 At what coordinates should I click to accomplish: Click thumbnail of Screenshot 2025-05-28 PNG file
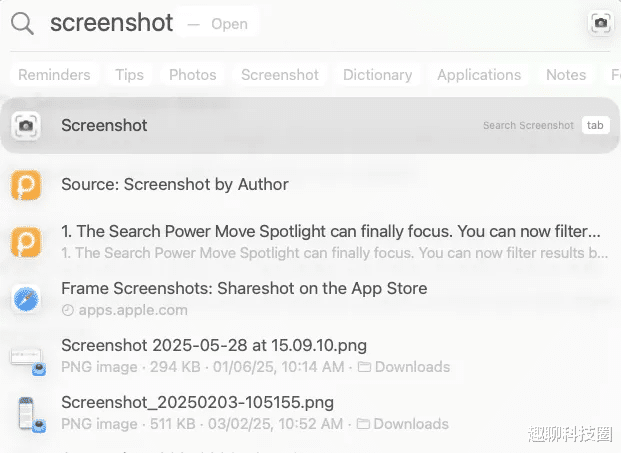point(25,356)
